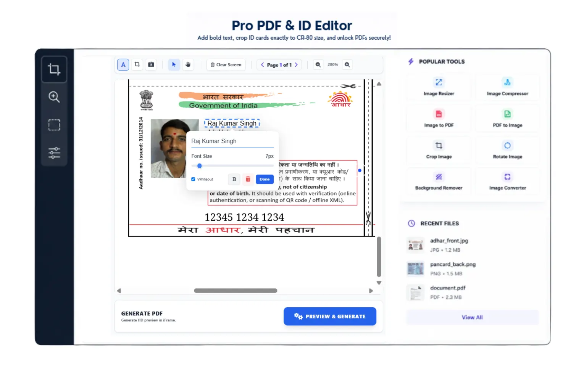This screenshot has height=392, width=584.
Task: Select the pointer cursor tool
Action: (x=174, y=65)
